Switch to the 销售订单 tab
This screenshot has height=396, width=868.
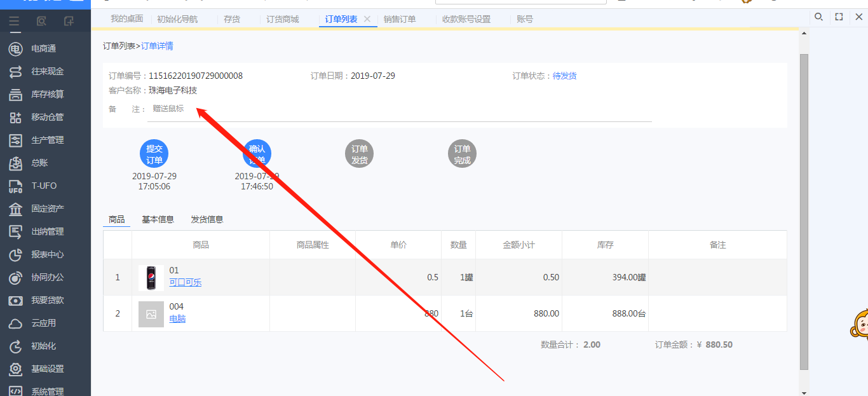click(400, 19)
